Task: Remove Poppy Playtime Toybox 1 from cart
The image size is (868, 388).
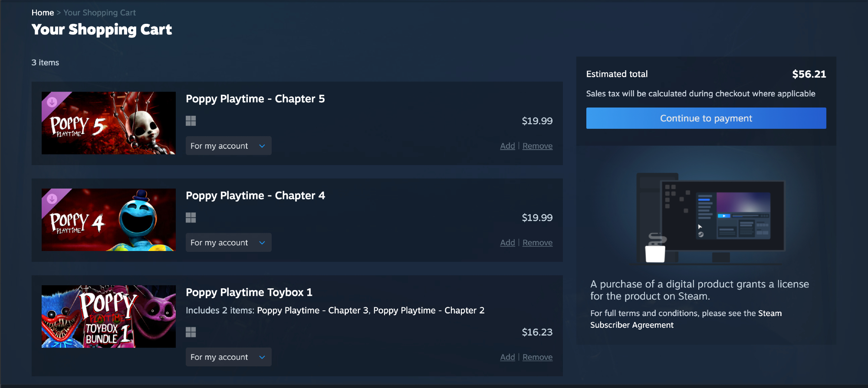Action: click(537, 357)
